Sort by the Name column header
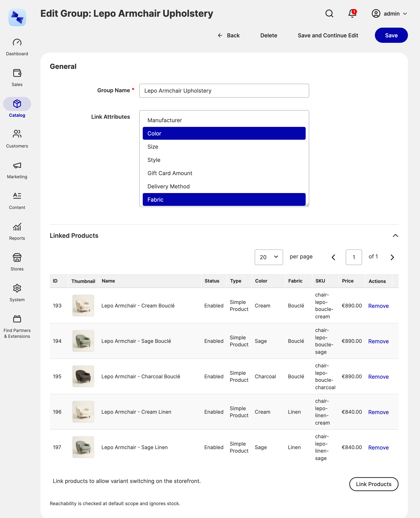420x518 pixels. click(x=150, y=281)
